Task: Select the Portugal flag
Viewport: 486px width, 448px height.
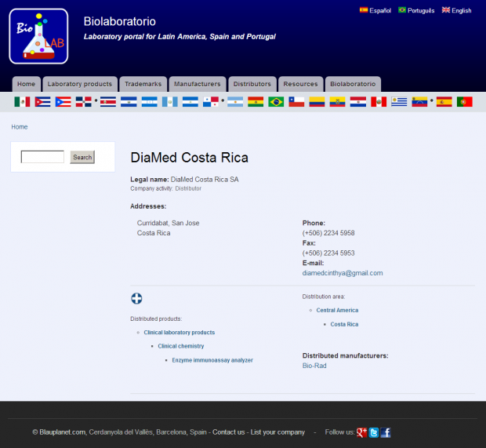Action: [465, 102]
